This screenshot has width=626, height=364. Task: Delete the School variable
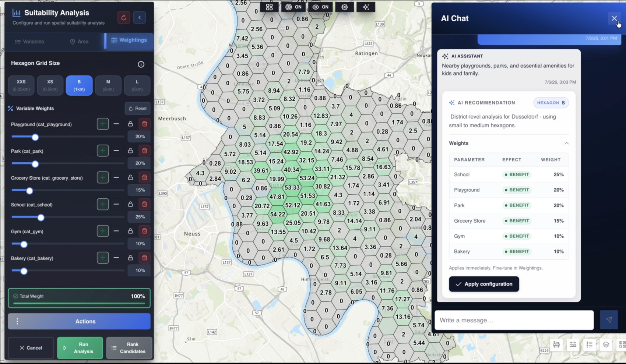pyautogui.click(x=144, y=204)
